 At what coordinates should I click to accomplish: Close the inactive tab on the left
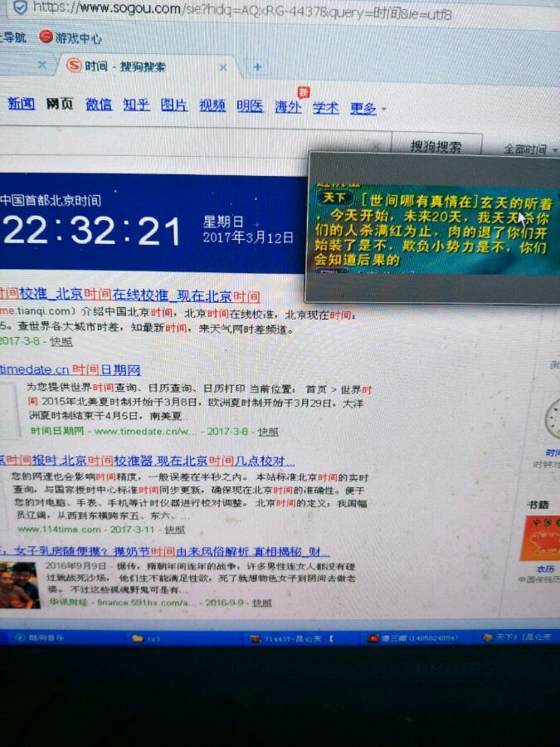point(42,64)
